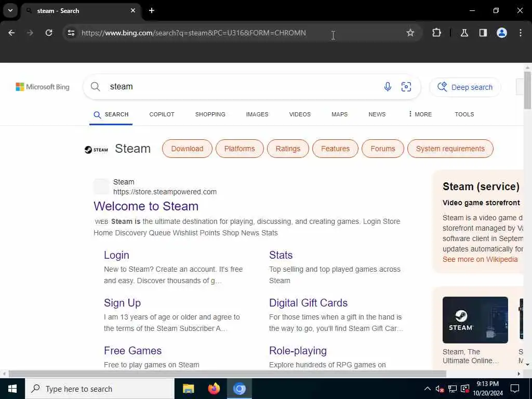The width and height of the screenshot is (532, 399).
Task: Open the Steam logo video thumbnail
Action: click(475, 320)
